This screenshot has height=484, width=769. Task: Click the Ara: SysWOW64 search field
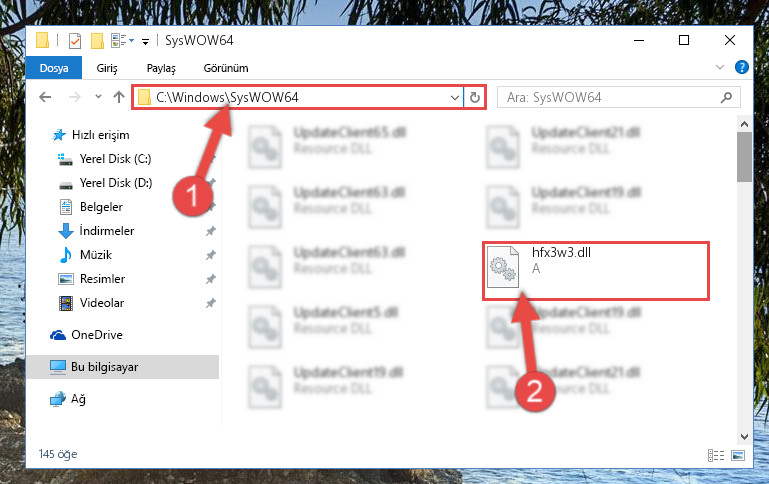click(x=618, y=98)
